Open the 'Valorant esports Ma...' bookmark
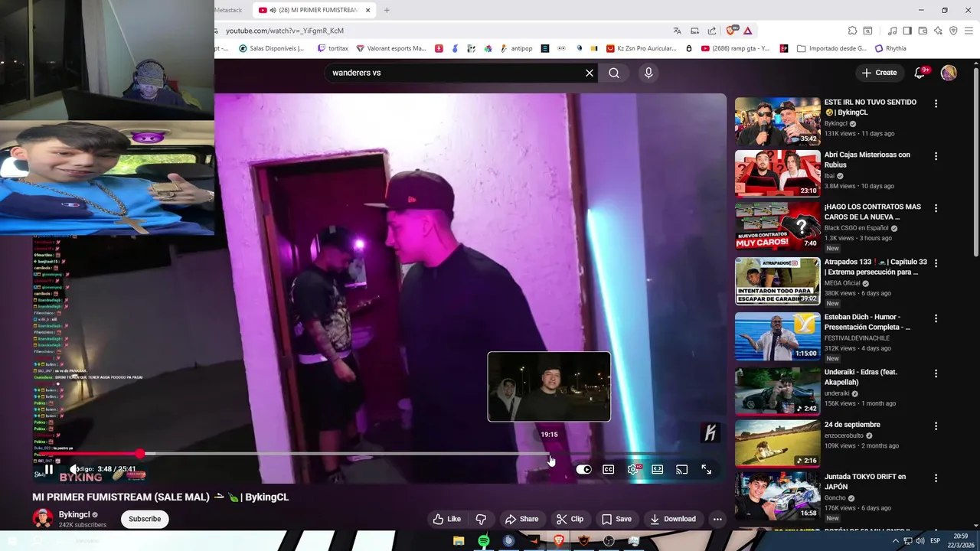The height and width of the screenshot is (551, 980). click(390, 48)
